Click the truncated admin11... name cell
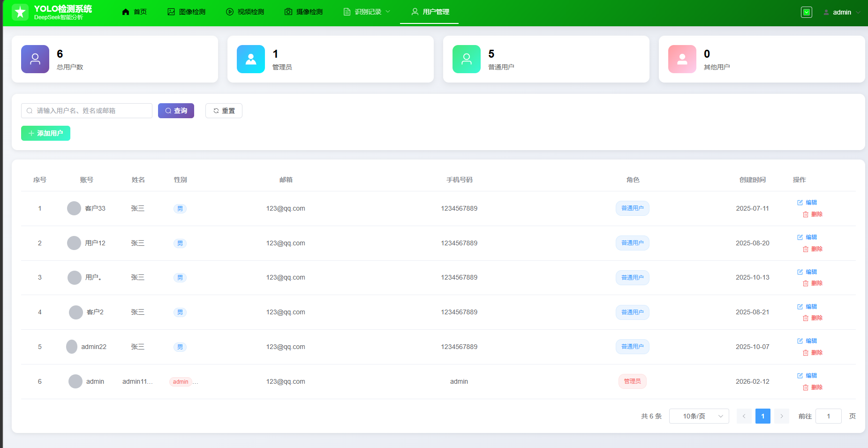868x448 pixels. click(x=137, y=381)
